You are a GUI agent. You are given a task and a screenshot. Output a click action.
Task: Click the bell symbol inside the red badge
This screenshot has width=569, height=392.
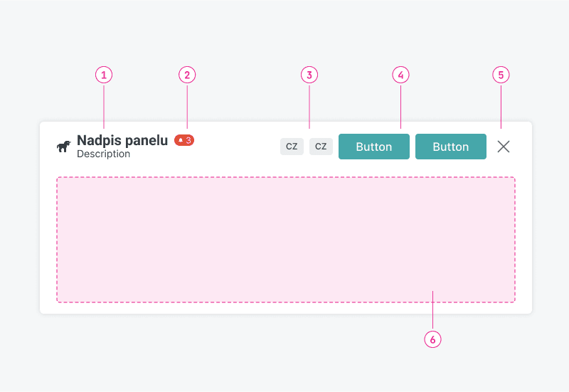pyautogui.click(x=181, y=140)
